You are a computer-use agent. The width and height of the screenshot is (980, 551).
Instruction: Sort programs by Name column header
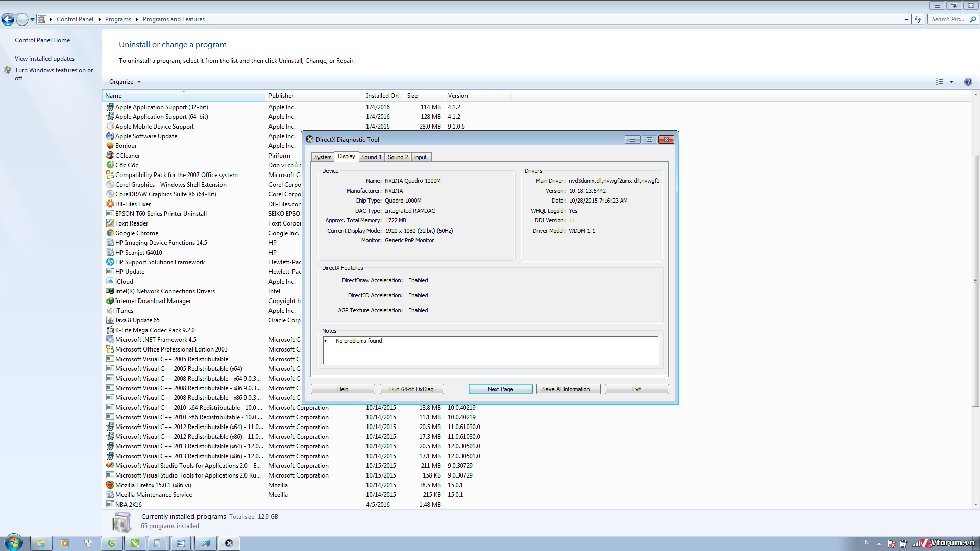(184, 96)
